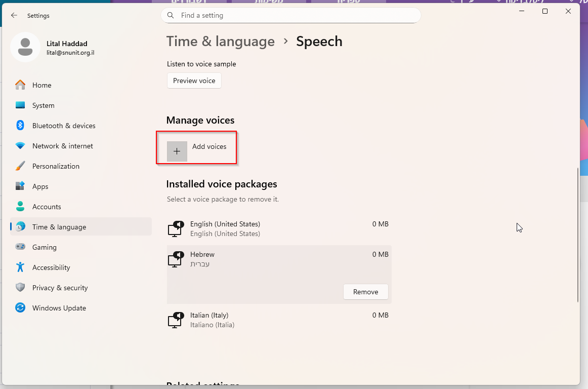This screenshot has height=389, width=588.
Task: Click the search magnifier icon
Action: pos(171,15)
